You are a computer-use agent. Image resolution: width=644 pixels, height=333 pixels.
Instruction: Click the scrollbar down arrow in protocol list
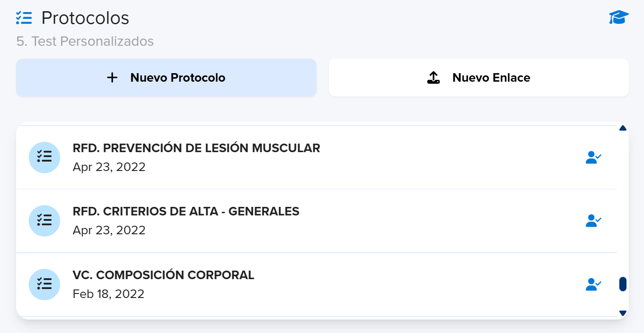pyautogui.click(x=622, y=313)
